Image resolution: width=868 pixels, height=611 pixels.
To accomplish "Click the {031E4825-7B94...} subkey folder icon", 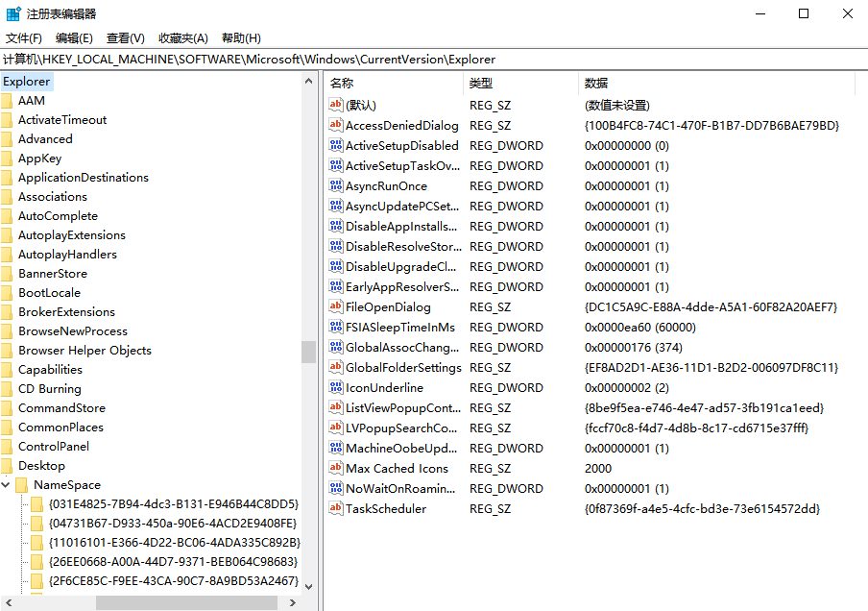I will point(37,504).
